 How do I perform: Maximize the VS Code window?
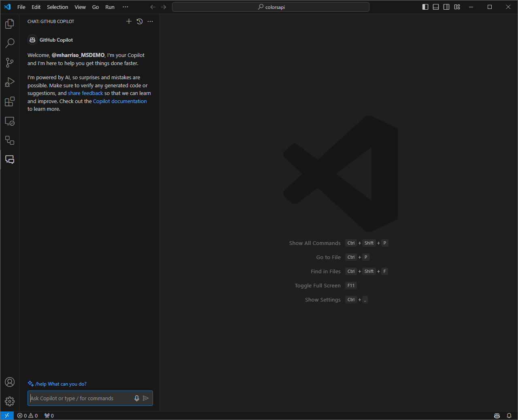click(x=490, y=7)
